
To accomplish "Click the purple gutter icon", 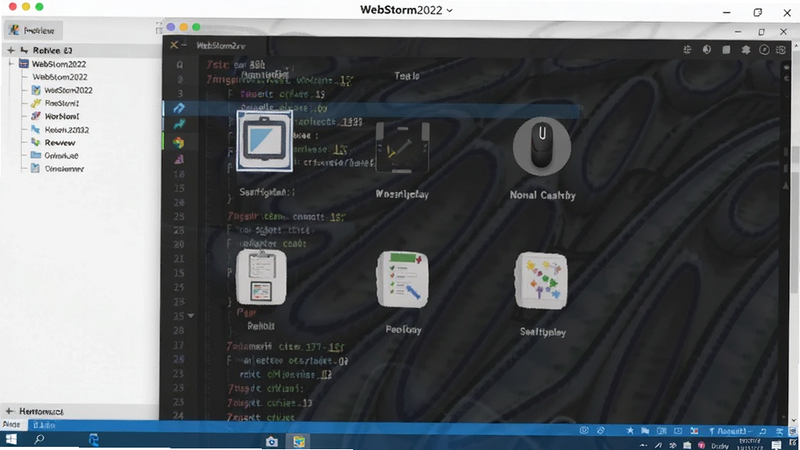I will pos(179,159).
